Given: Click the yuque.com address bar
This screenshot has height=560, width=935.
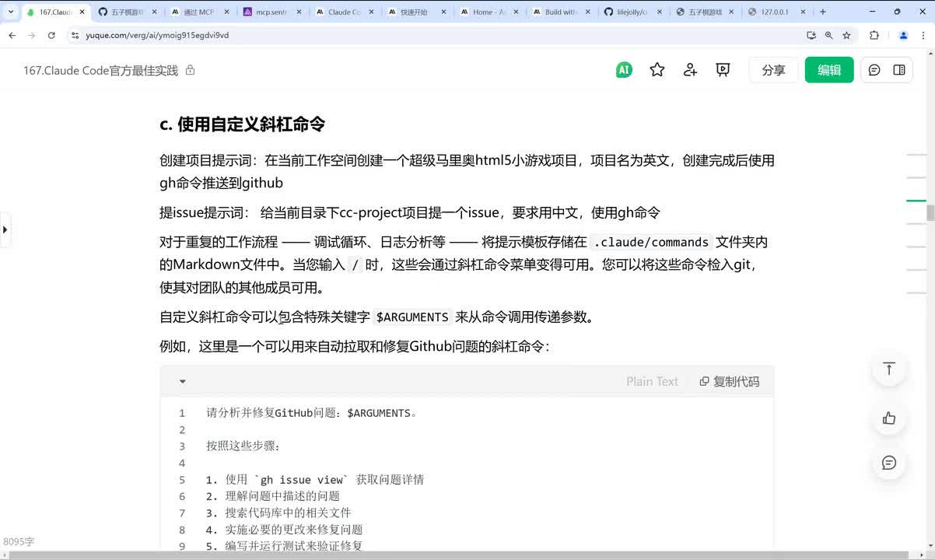Looking at the screenshot, I should pos(436,35).
